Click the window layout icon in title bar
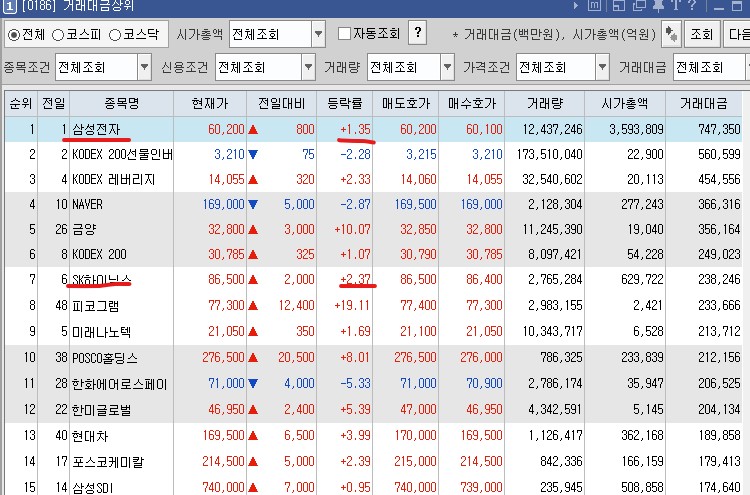750x495 pixels. [619, 6]
